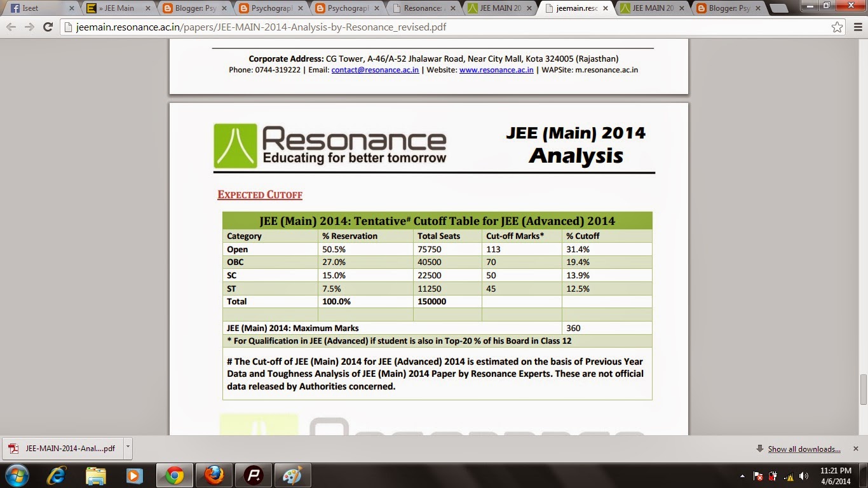Click the Expected Cutoff heading
The image size is (868, 488).
pos(260,194)
